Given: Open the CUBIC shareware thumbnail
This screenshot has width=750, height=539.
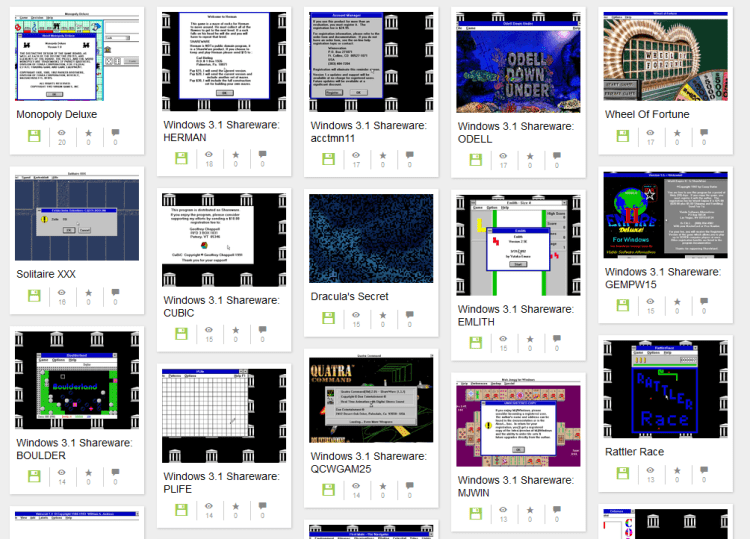Looking at the screenshot, I should pyautogui.click(x=224, y=240).
